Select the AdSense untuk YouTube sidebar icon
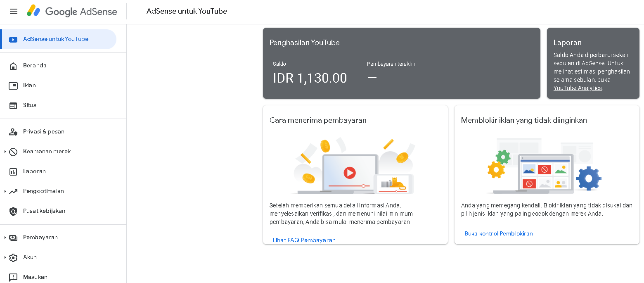 point(14,39)
